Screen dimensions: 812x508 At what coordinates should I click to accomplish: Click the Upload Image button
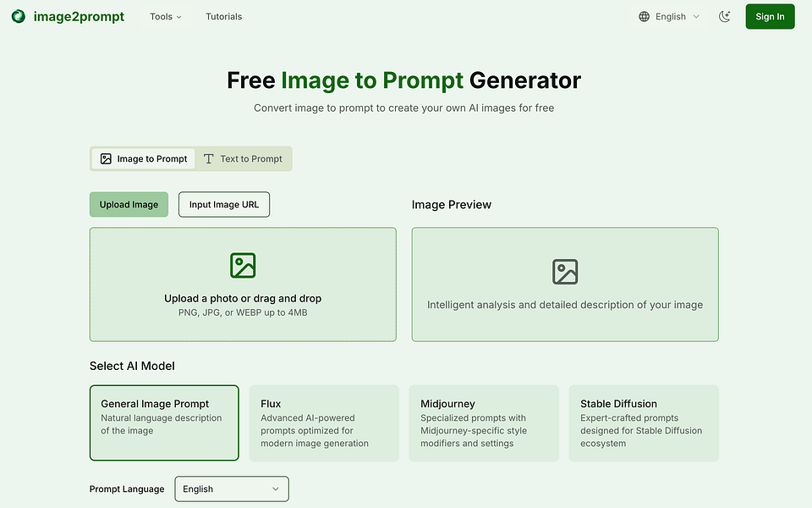point(129,205)
